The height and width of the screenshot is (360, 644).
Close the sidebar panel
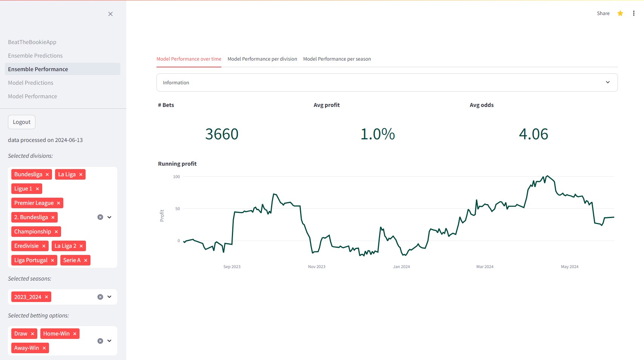click(110, 14)
